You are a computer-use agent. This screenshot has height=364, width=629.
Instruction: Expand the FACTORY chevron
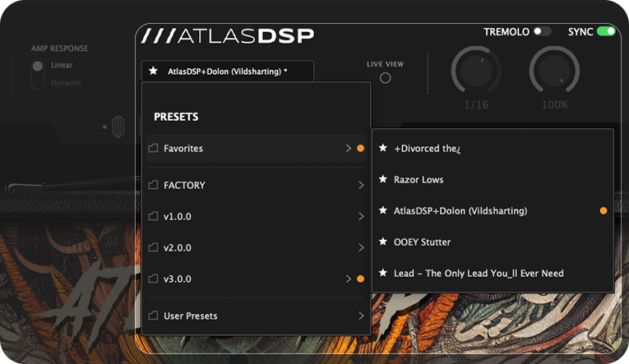point(361,185)
